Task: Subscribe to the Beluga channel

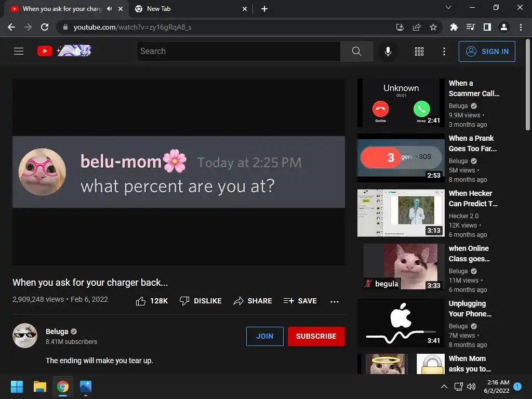Action: tap(316, 336)
